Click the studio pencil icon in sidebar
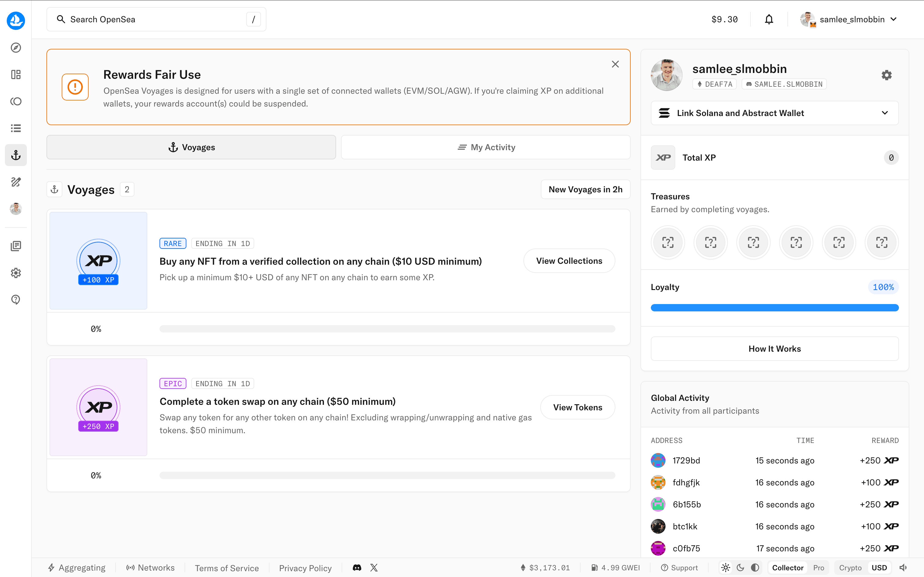Screen dimensions: 924x577 pos(16,182)
